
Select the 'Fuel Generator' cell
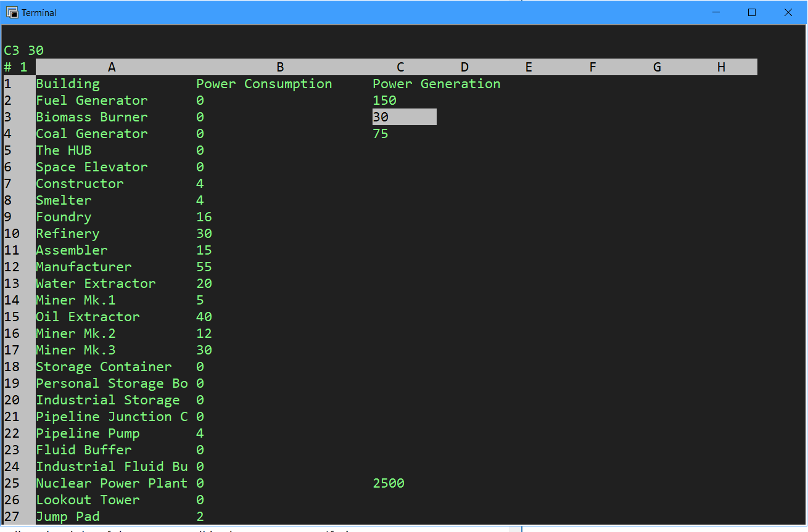[92, 100]
